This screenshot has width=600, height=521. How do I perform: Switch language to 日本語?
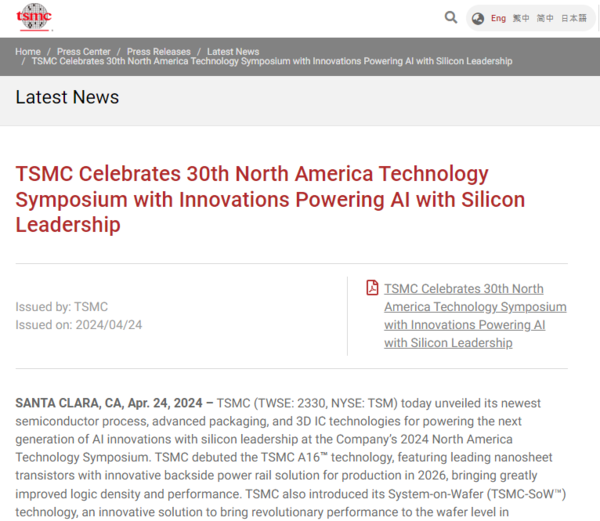(x=574, y=18)
